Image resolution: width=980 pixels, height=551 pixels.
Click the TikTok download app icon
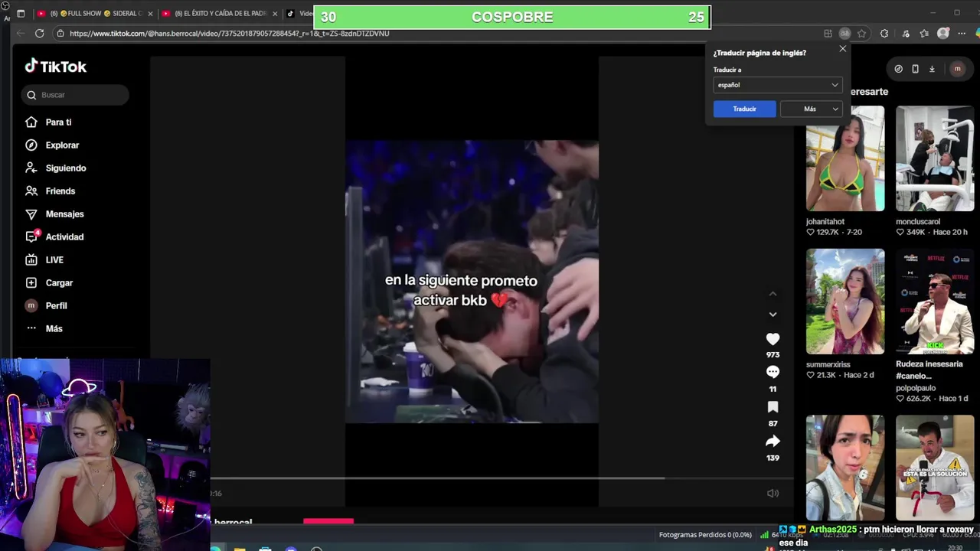point(932,69)
